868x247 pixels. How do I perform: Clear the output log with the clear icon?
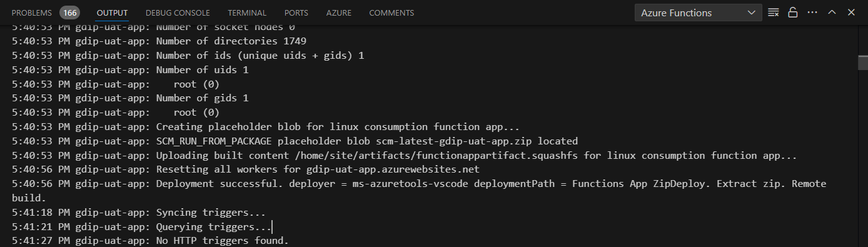coord(774,13)
